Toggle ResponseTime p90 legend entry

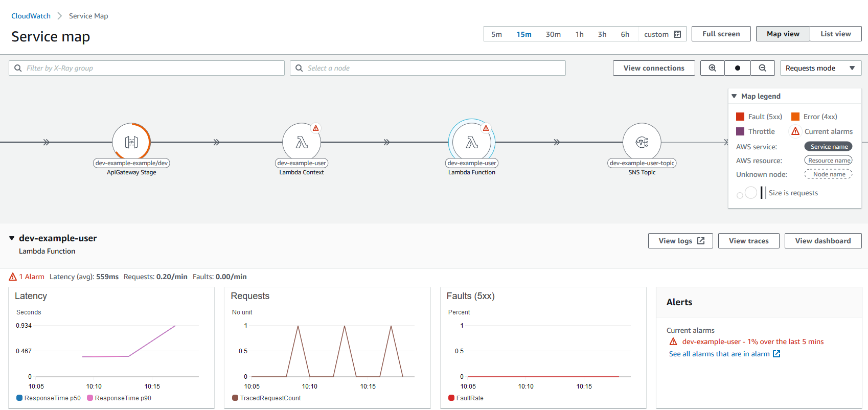point(119,398)
